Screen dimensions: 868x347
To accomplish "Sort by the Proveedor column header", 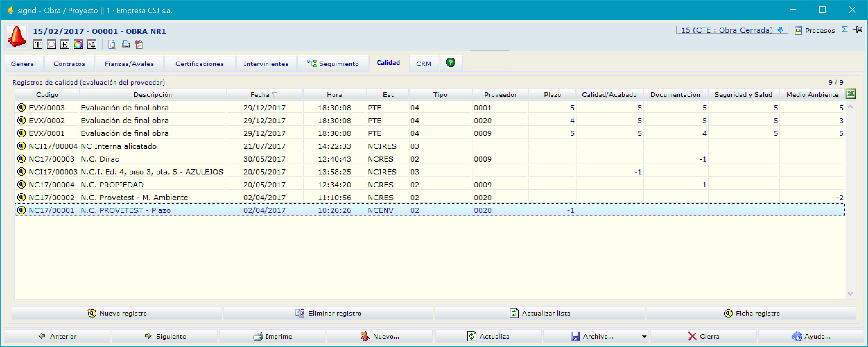I will [x=500, y=95].
